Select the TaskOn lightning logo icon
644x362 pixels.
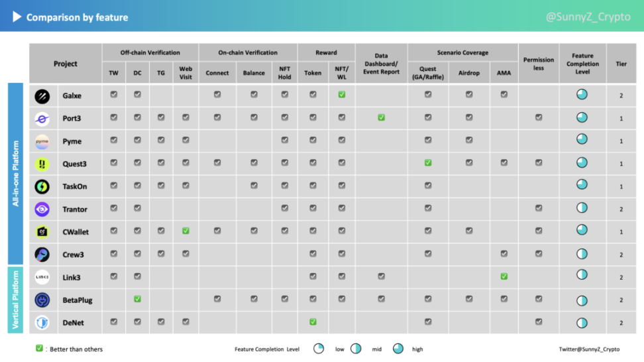[x=42, y=186]
